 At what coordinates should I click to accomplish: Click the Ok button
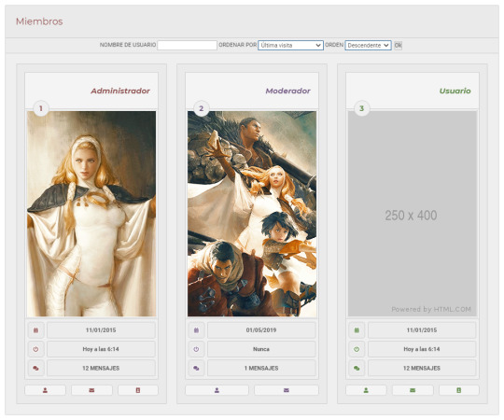[x=398, y=46]
